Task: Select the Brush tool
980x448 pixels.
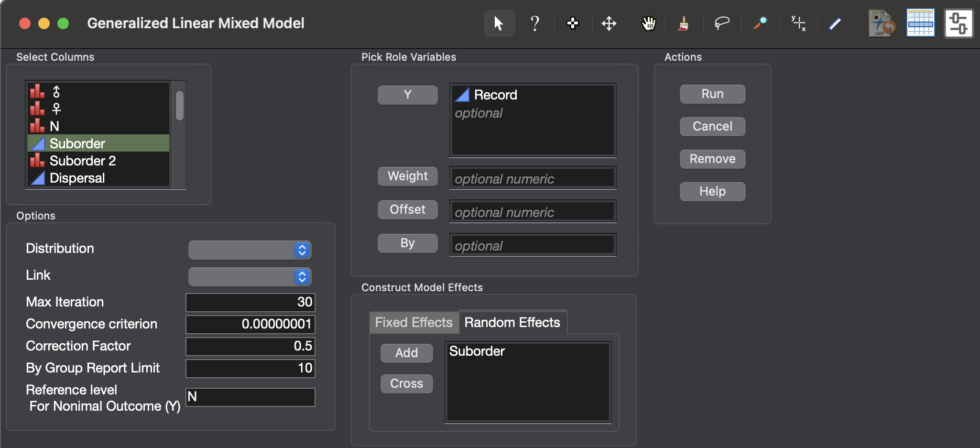Action: tap(684, 23)
